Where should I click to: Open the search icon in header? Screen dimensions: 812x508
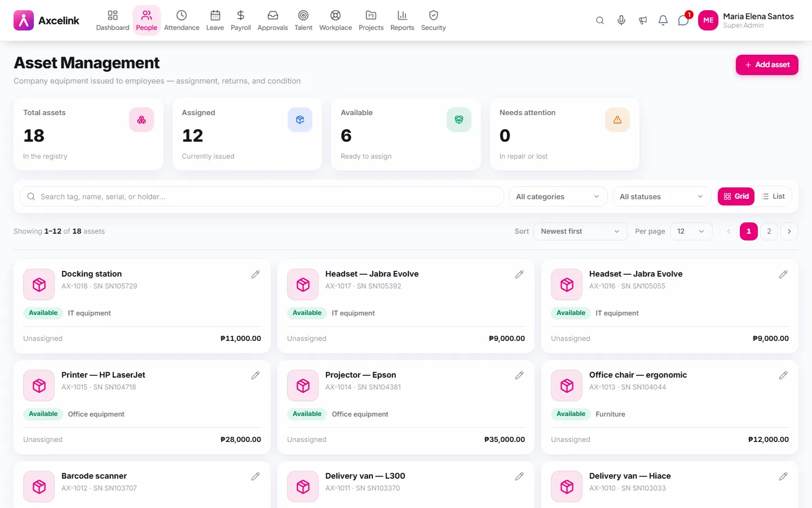click(x=600, y=20)
